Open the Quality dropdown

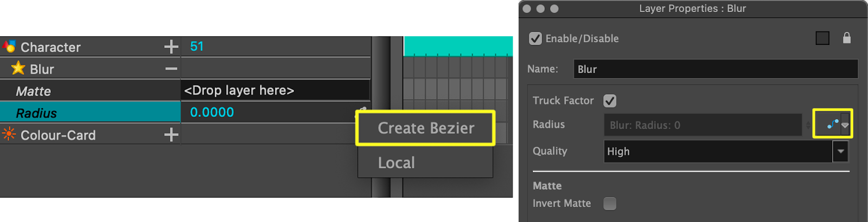[840, 152]
